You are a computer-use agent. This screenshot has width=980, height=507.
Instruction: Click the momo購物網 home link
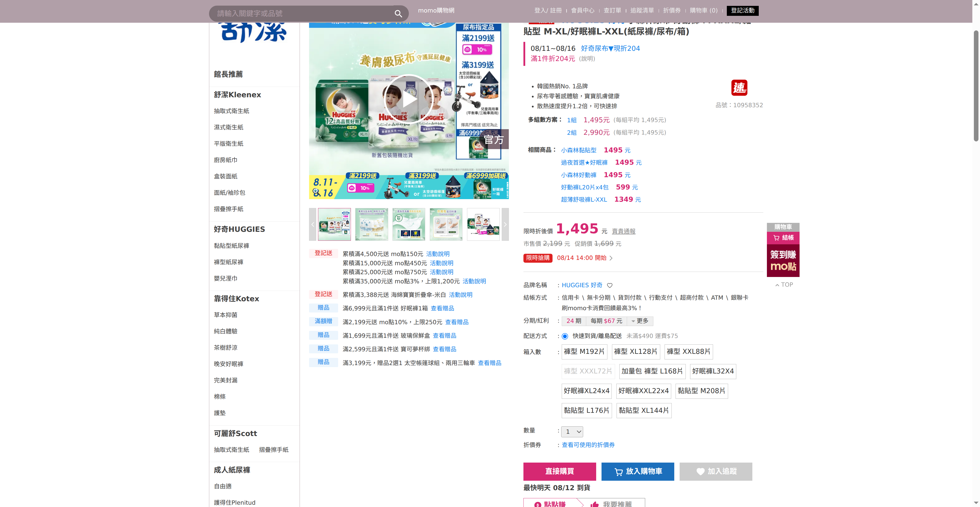(436, 11)
